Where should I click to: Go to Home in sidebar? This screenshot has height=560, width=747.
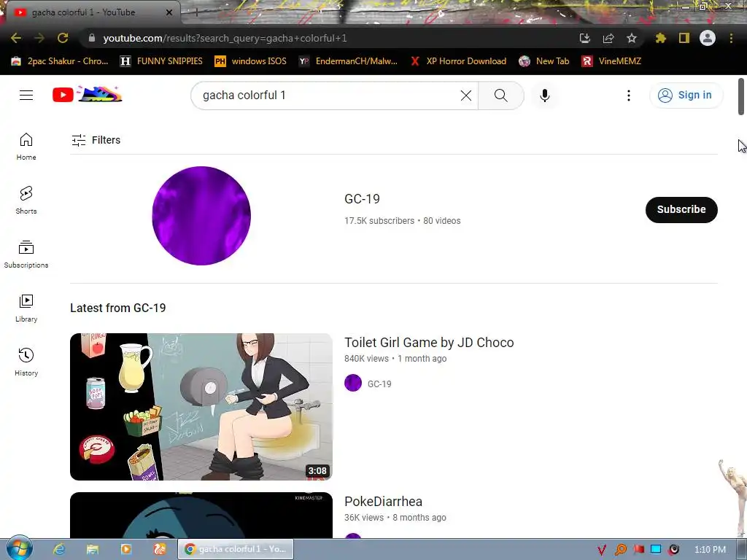pos(26,146)
